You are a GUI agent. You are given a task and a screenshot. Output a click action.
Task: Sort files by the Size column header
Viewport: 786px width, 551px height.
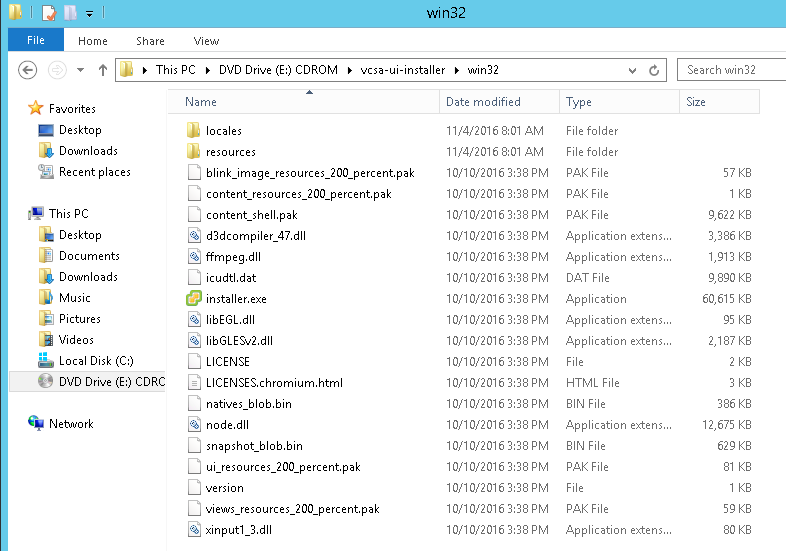pos(696,102)
